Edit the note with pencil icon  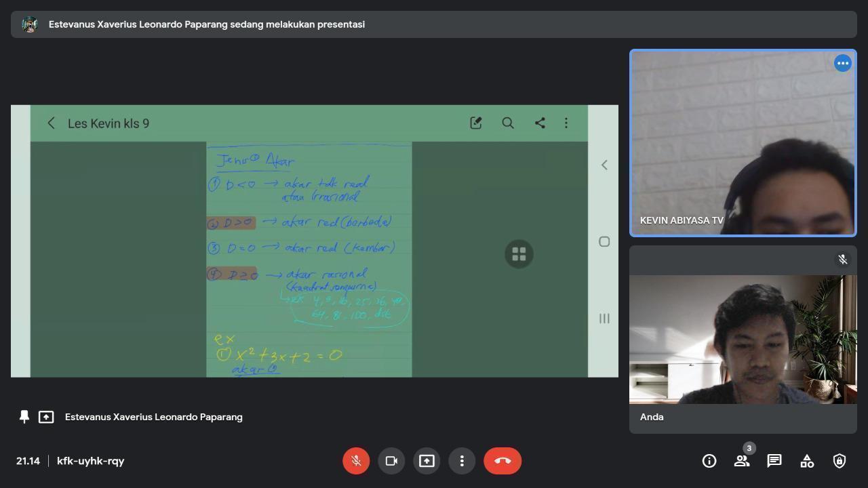(476, 123)
